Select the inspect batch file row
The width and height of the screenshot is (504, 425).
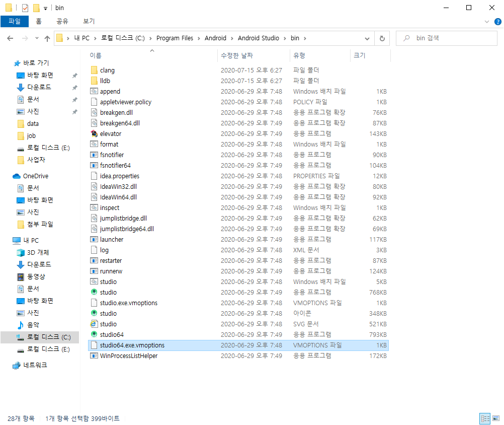[x=238, y=208]
